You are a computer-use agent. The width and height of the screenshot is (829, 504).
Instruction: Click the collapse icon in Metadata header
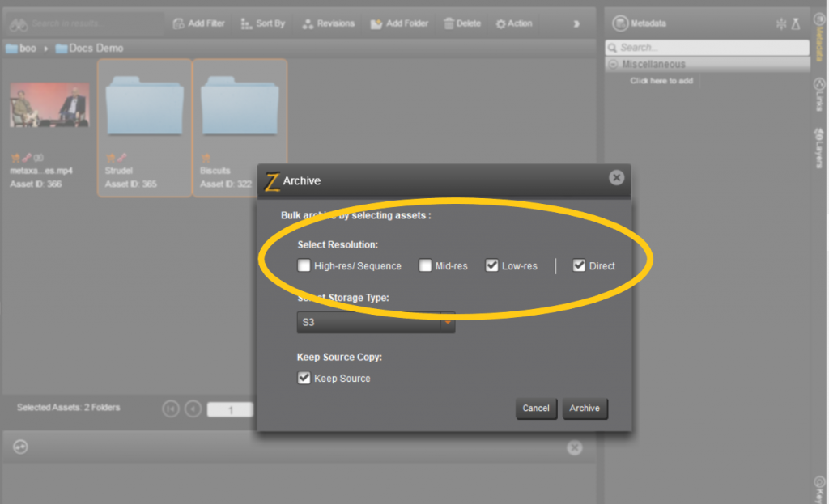click(780, 23)
